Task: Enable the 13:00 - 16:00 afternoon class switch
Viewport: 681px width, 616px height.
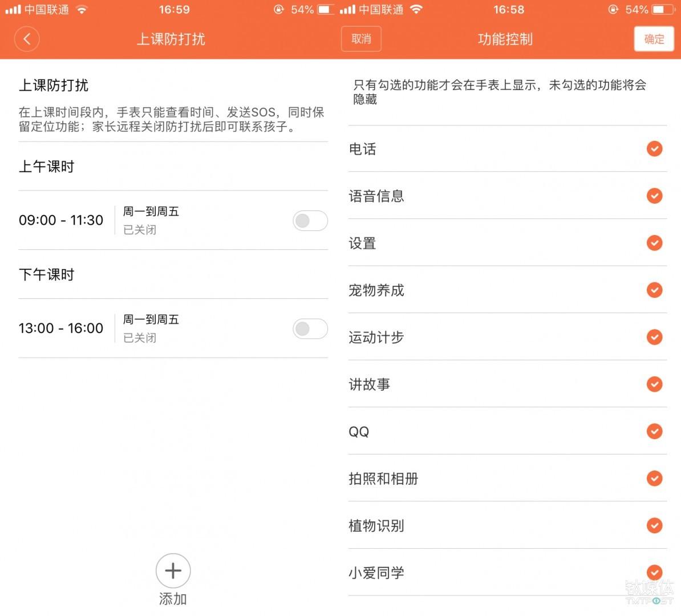Action: (x=310, y=329)
